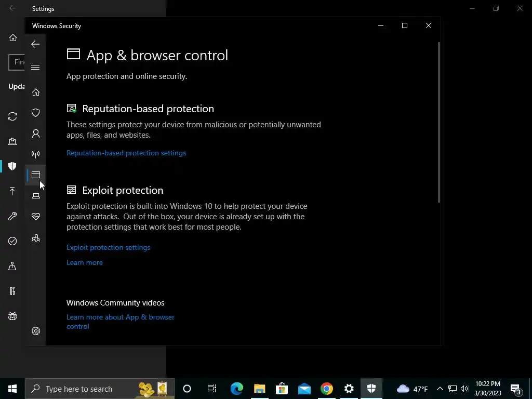Maximize the Windows Security window

pos(404,26)
